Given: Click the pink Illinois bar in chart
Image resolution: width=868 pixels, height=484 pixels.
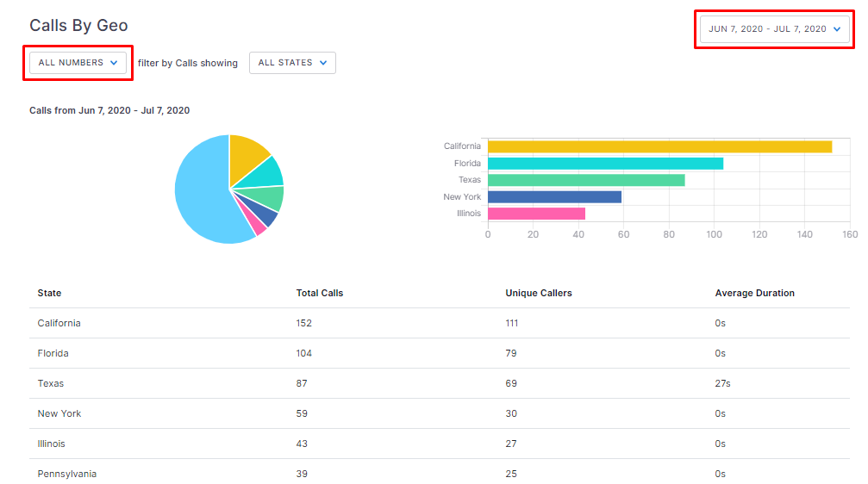Looking at the screenshot, I should 536,214.
